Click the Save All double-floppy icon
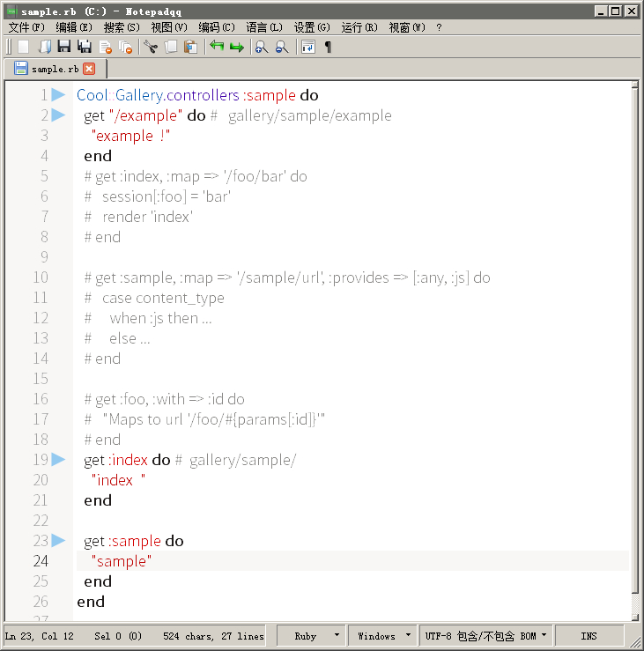Screen dimensions: 644x651 point(85,47)
